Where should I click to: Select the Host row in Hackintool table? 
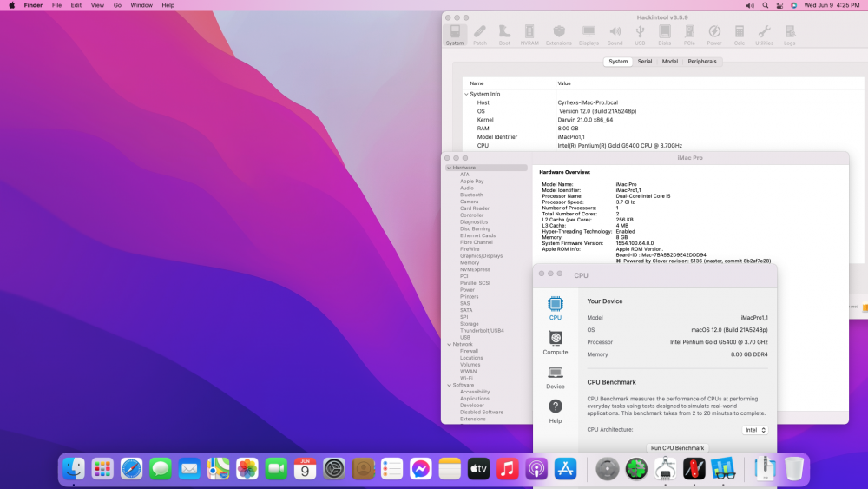pyautogui.click(x=663, y=102)
